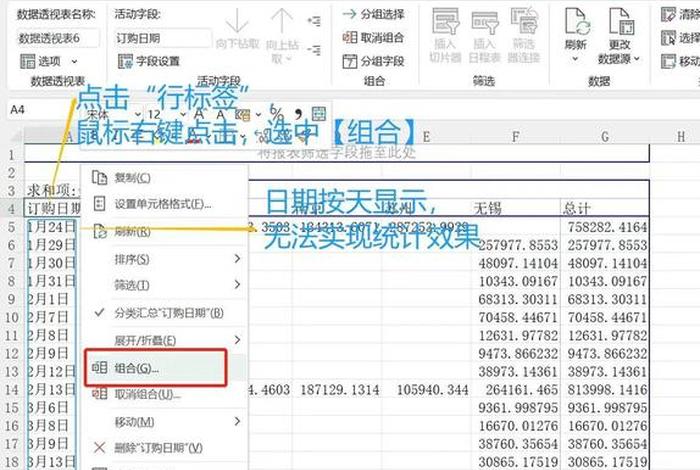The image size is (700, 470).
Task: Toggle 分类汇总"订购日期"(B) checkmark
Action: pyautogui.click(x=163, y=313)
